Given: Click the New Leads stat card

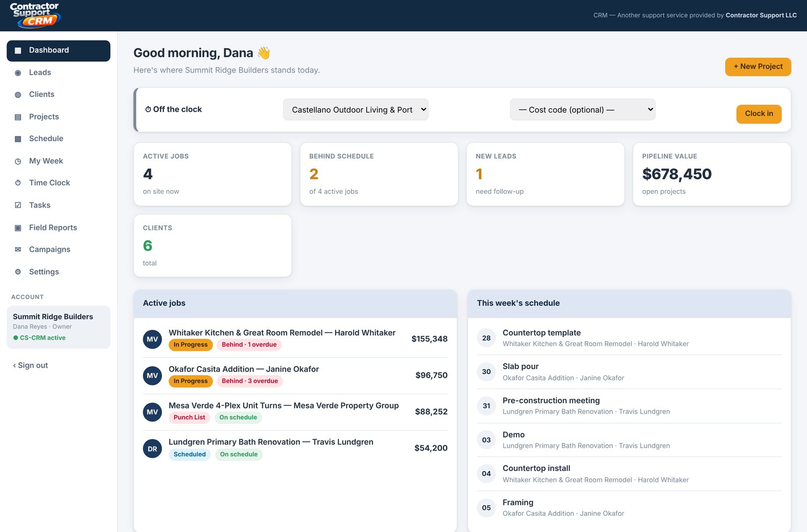Looking at the screenshot, I should (x=546, y=174).
